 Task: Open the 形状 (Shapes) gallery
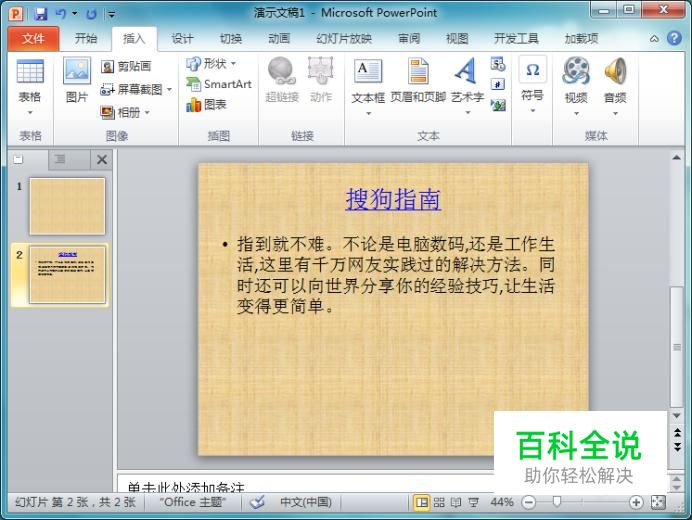point(206,64)
